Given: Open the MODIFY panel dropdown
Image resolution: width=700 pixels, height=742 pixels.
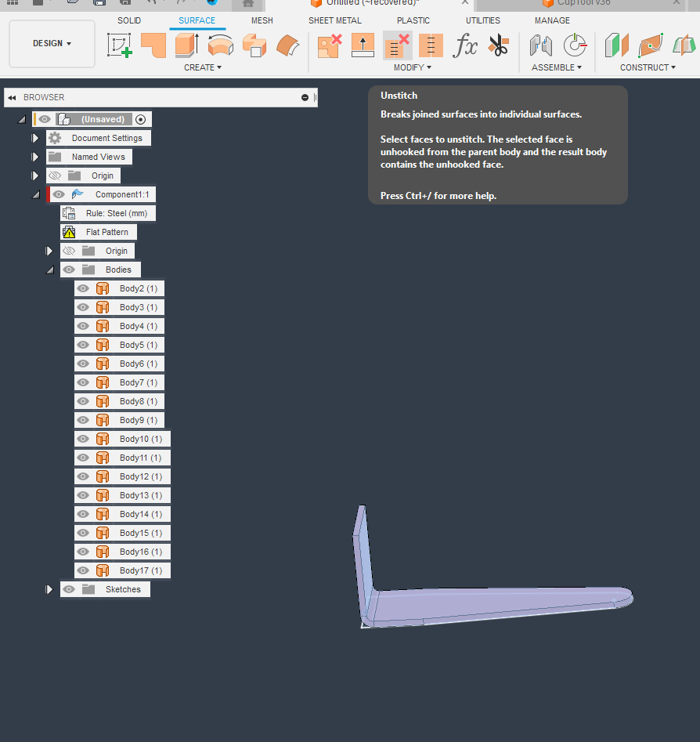Looking at the screenshot, I should pos(412,67).
